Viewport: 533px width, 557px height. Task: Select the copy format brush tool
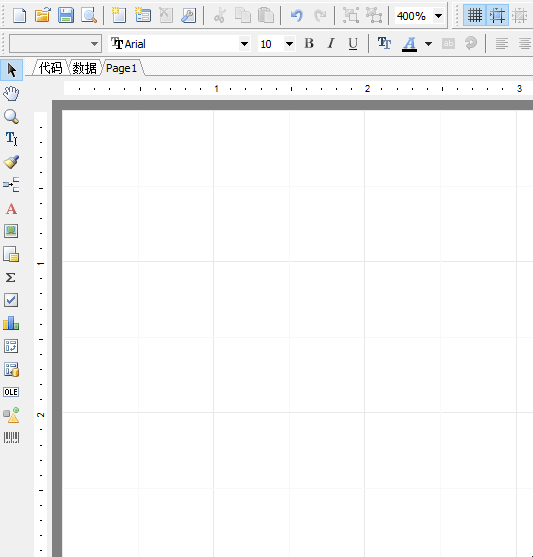click(x=11, y=162)
